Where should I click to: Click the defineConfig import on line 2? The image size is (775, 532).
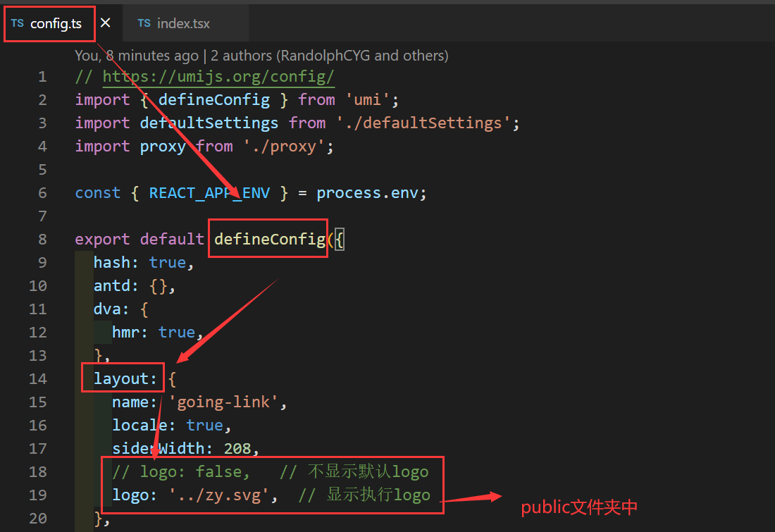pyautogui.click(x=213, y=99)
